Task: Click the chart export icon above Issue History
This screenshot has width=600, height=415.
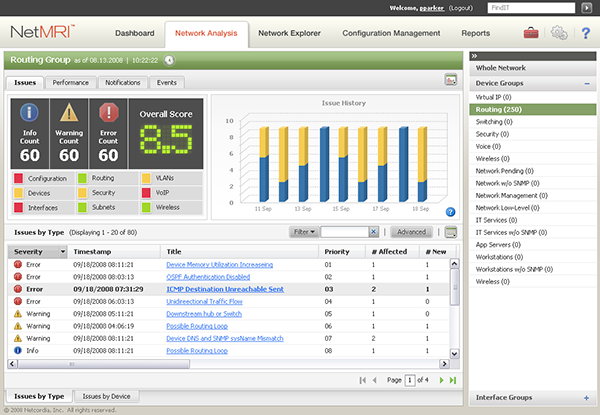Action: coord(450,80)
